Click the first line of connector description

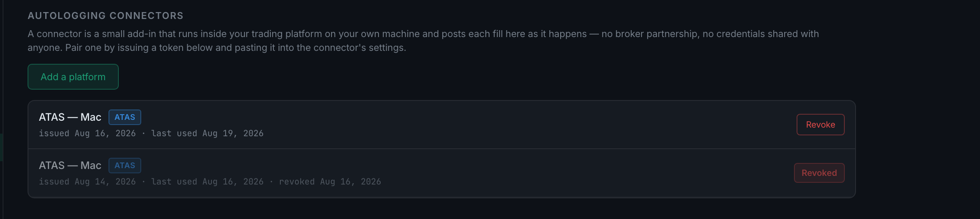pyautogui.click(x=423, y=34)
